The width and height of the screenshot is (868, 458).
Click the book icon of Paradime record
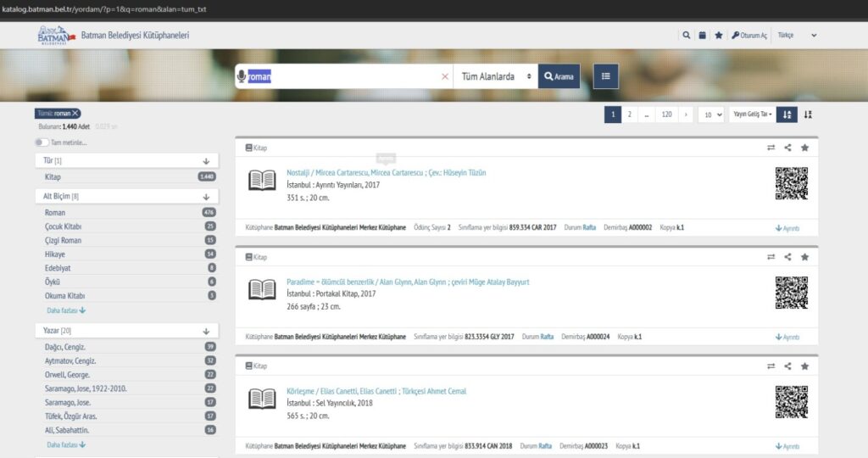pos(262,289)
